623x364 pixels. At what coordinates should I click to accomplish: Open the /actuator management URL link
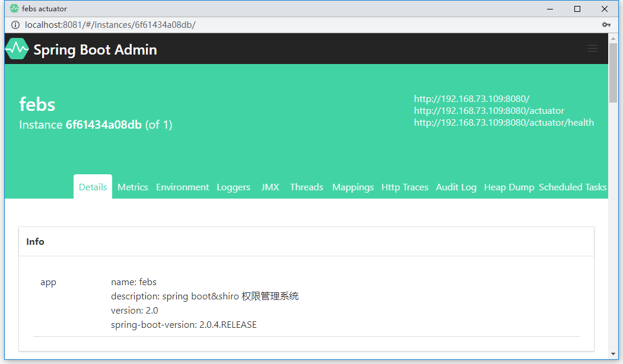489,111
